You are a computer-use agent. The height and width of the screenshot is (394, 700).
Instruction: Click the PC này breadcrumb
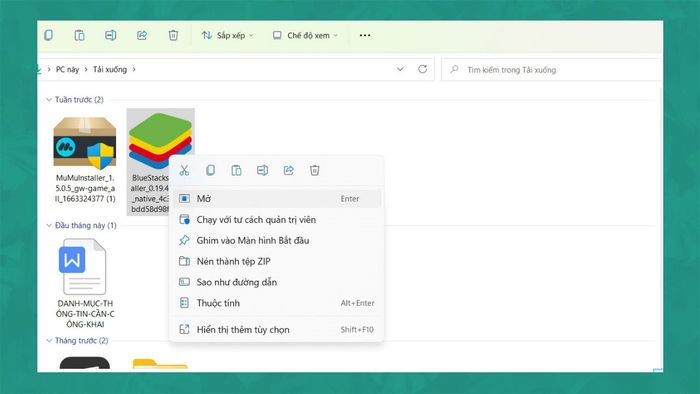click(x=67, y=70)
